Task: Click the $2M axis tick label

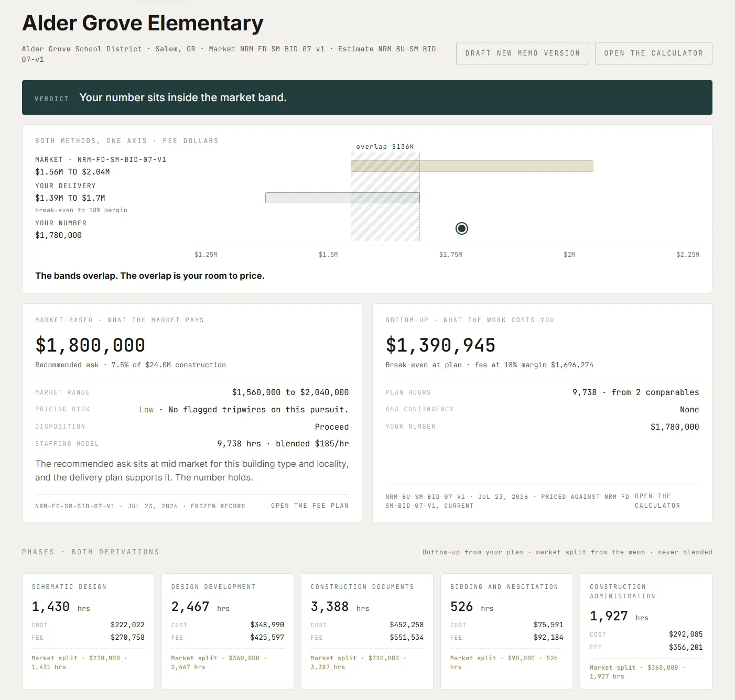Action: tap(569, 255)
